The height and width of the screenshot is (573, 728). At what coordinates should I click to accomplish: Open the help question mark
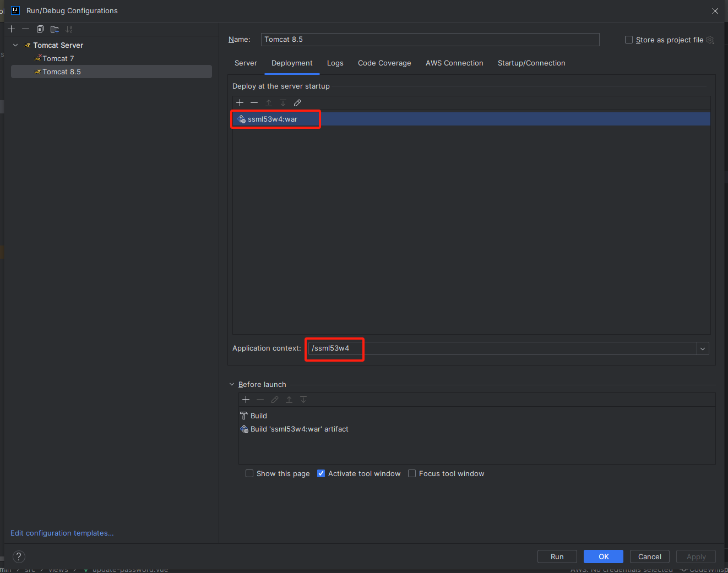(x=19, y=556)
